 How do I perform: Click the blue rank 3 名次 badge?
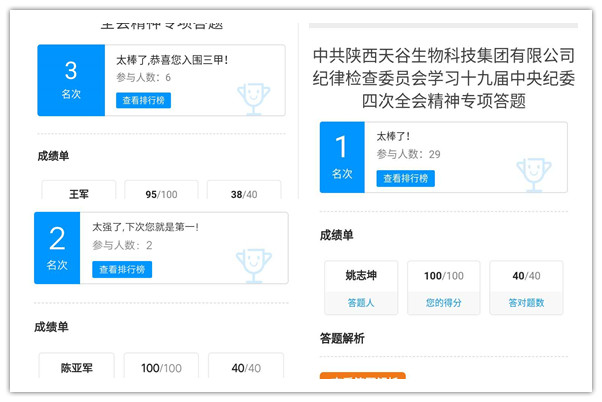pos(71,80)
